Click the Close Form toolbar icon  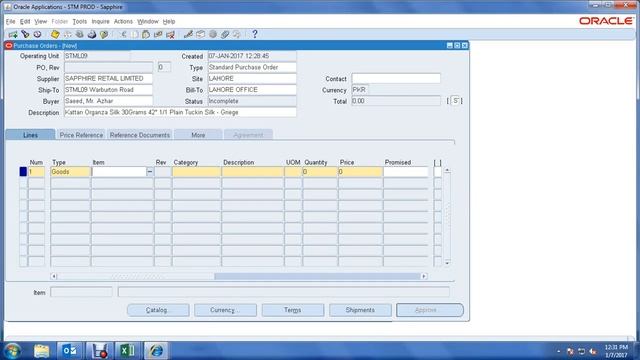[104, 34]
